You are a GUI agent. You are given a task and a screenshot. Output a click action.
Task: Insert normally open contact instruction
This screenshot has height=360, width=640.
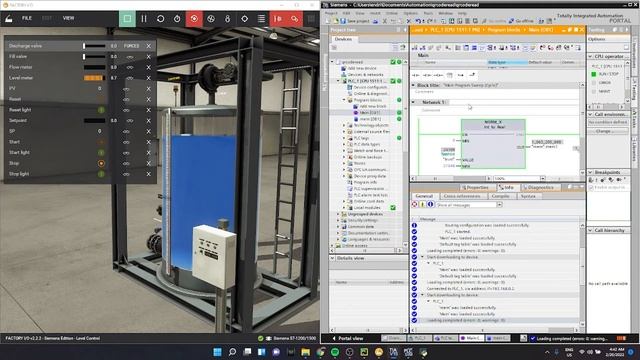tap(416, 75)
